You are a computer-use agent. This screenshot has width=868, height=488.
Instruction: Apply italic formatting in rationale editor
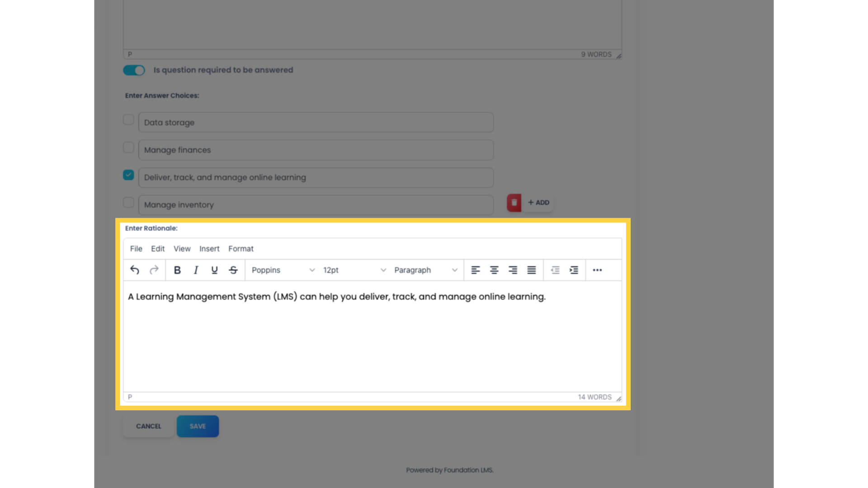pos(196,270)
